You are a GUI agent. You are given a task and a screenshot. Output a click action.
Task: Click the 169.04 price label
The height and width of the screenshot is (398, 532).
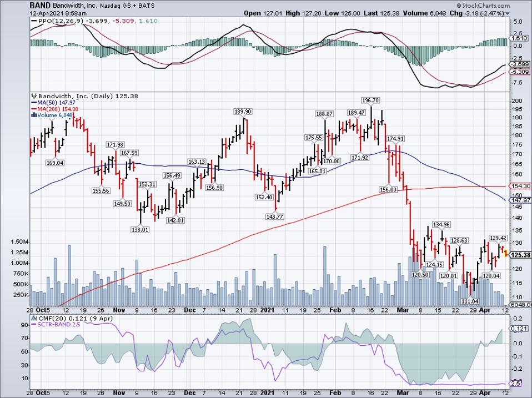point(55,163)
